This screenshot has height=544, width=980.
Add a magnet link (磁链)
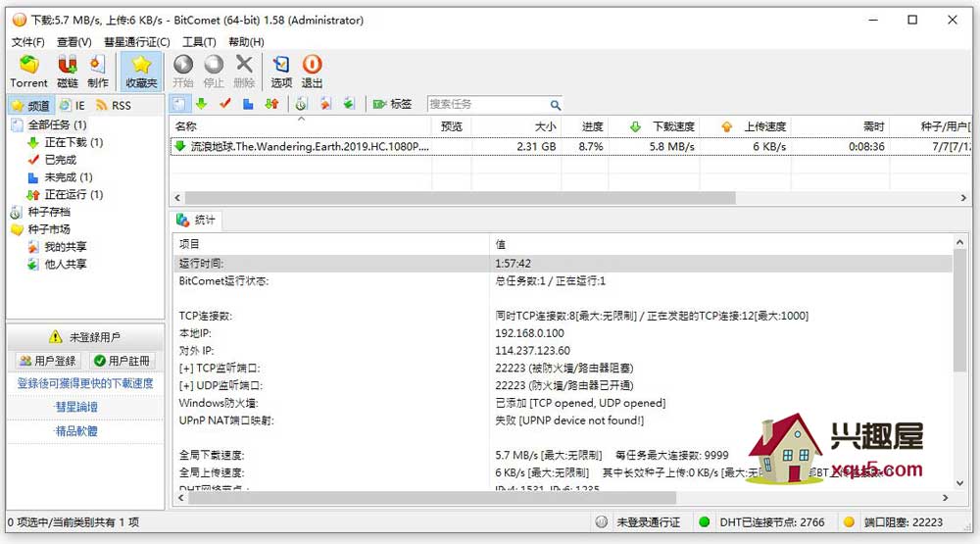[x=68, y=72]
